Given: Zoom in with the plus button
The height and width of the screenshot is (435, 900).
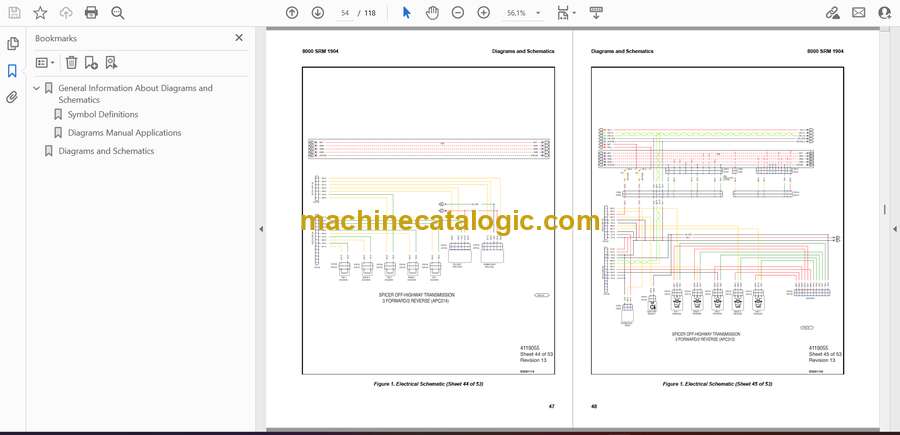Looking at the screenshot, I should [x=484, y=13].
